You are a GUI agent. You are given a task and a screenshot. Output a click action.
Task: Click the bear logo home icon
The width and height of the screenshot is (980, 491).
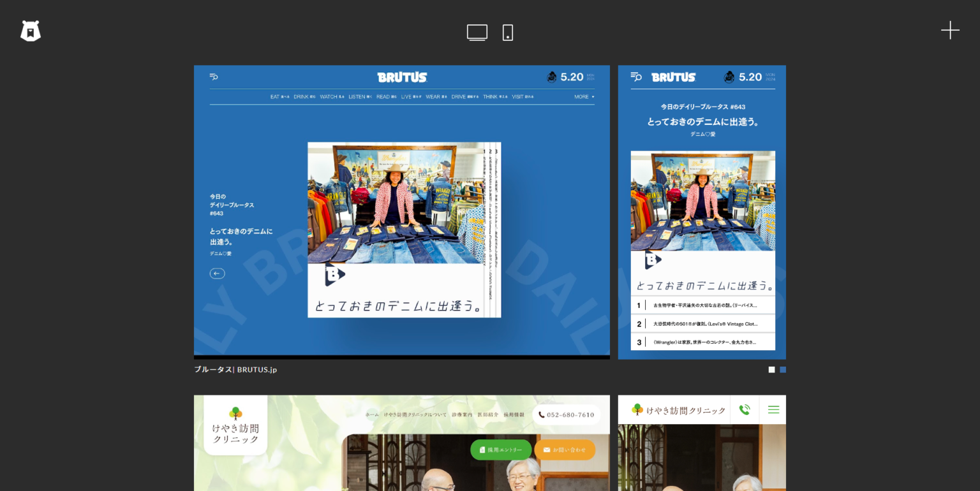[30, 31]
